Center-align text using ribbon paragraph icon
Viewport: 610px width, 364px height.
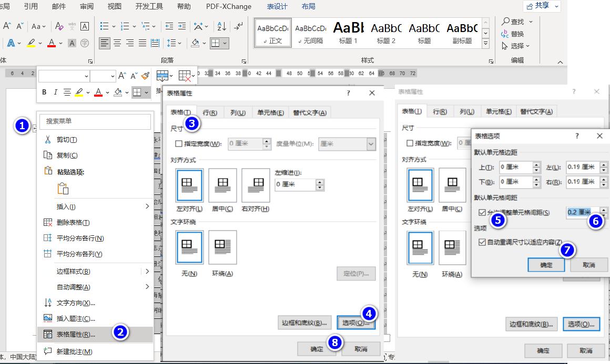coord(117,43)
